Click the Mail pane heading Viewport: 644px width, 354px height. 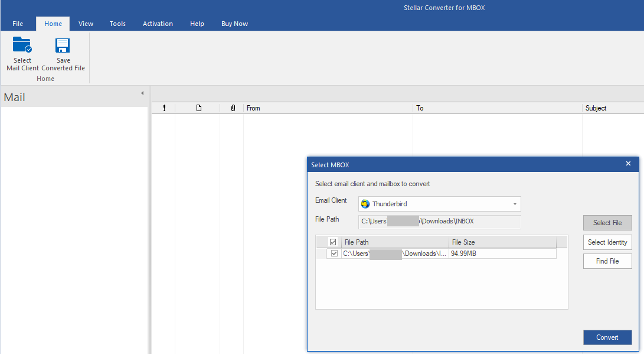[x=14, y=97]
